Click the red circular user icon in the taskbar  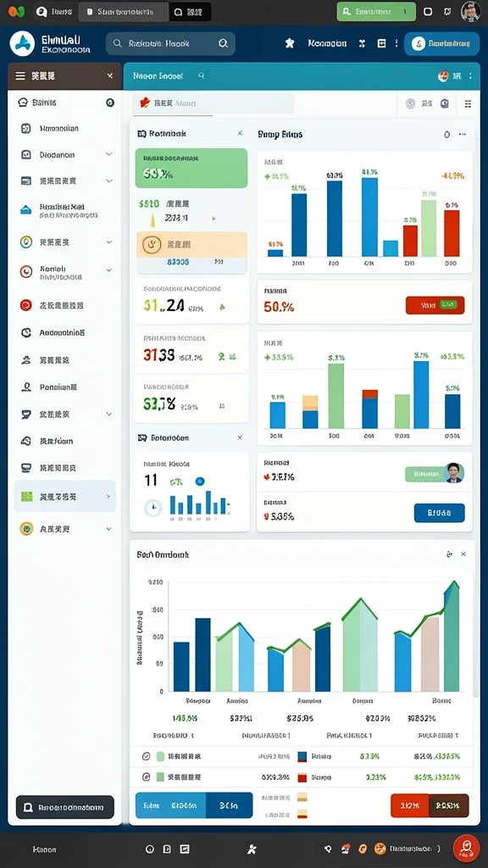(466, 848)
